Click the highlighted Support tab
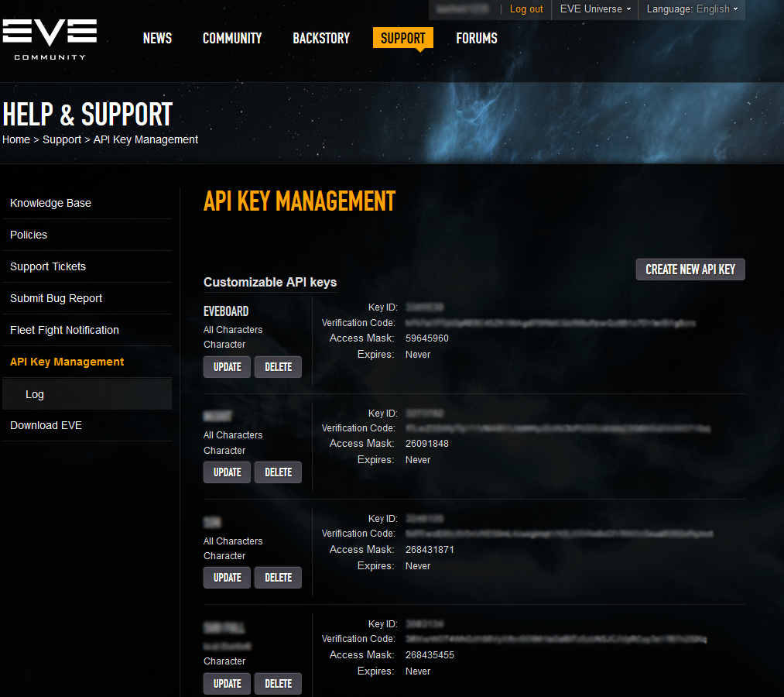Screen dimensions: 784x697 (x=402, y=38)
